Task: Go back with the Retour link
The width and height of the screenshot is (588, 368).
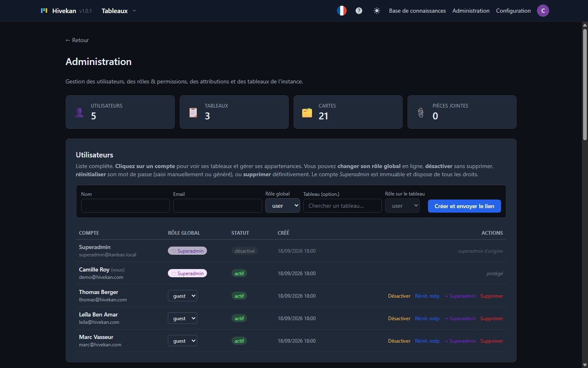Action: pyautogui.click(x=77, y=40)
